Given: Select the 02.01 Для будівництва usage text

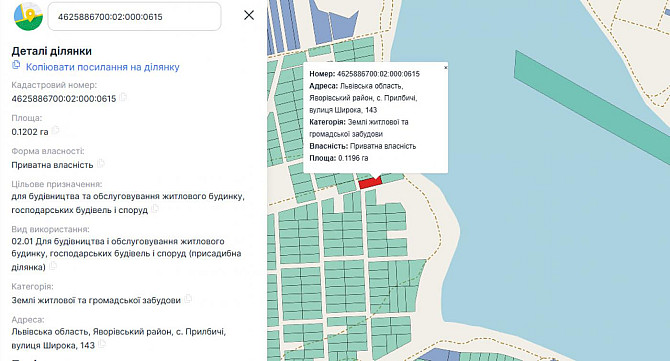Looking at the screenshot, I should pos(126,254).
